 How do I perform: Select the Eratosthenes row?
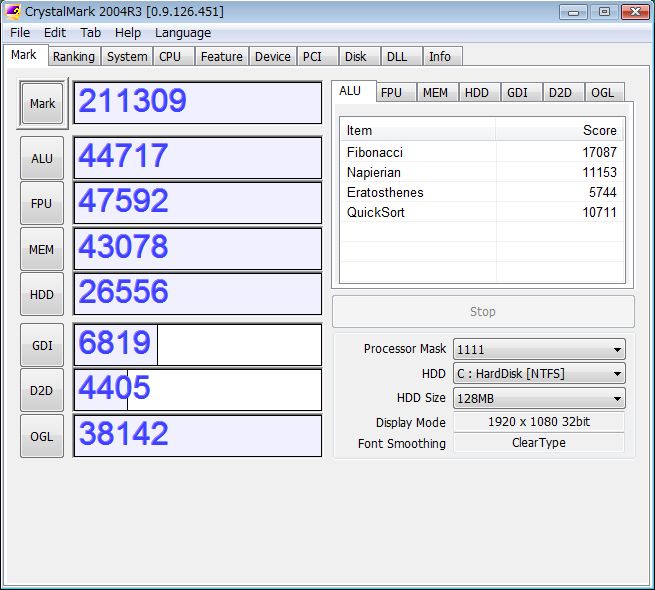pos(482,192)
